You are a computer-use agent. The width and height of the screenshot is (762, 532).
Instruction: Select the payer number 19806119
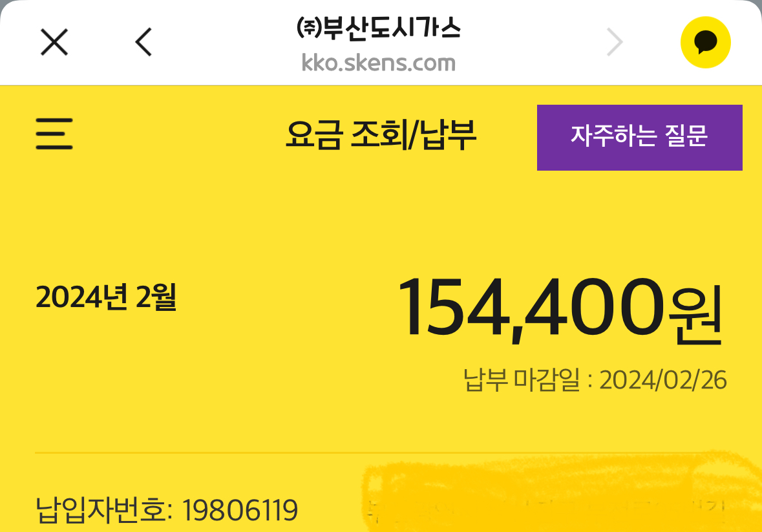240,511
